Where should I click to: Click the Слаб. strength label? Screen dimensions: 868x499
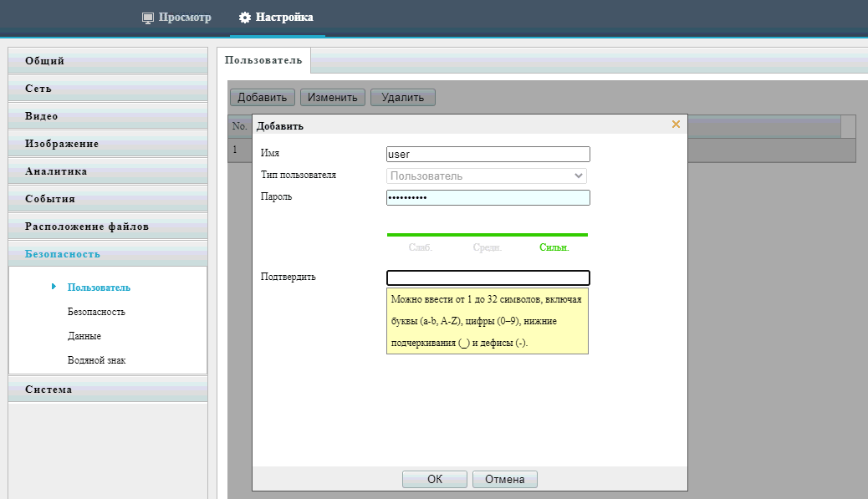(x=420, y=247)
